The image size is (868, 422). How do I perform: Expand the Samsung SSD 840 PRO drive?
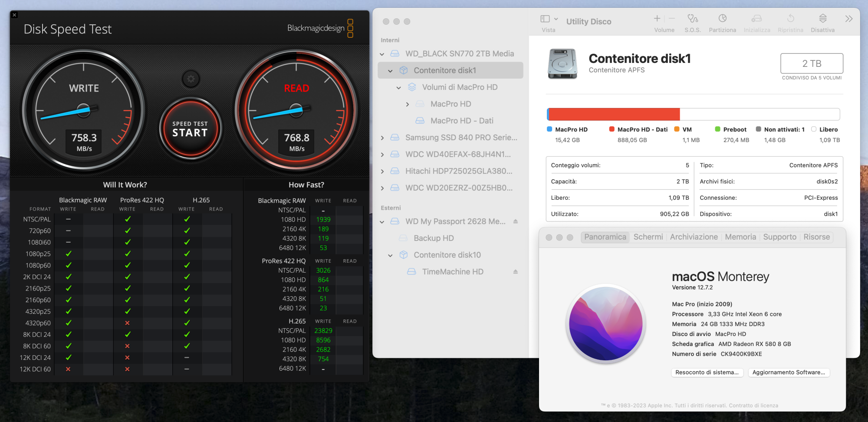382,138
